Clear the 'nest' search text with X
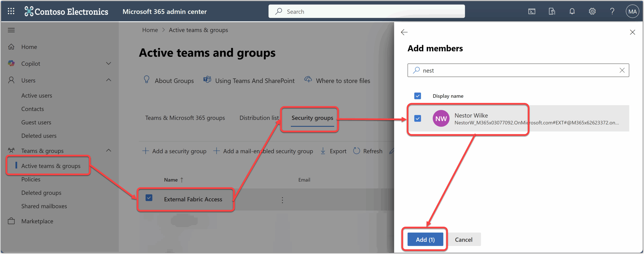The width and height of the screenshot is (644, 254). [622, 70]
